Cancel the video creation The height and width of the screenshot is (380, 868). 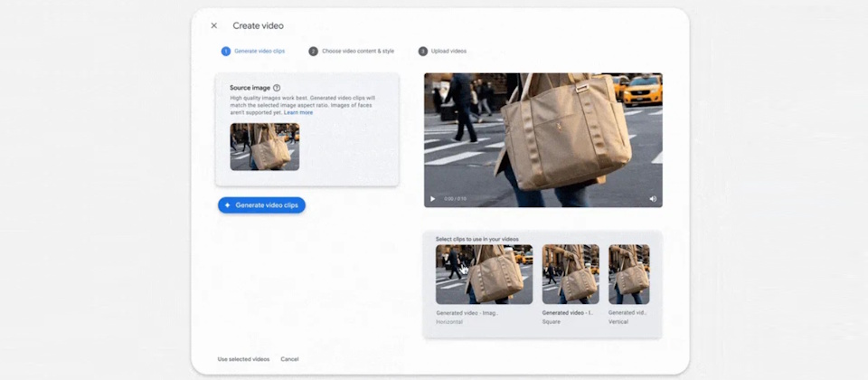(x=289, y=359)
